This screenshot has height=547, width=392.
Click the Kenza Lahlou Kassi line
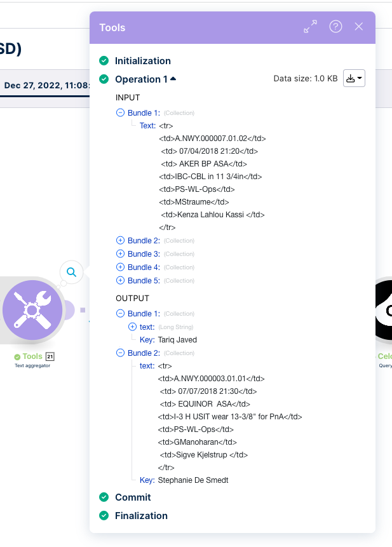coord(213,215)
